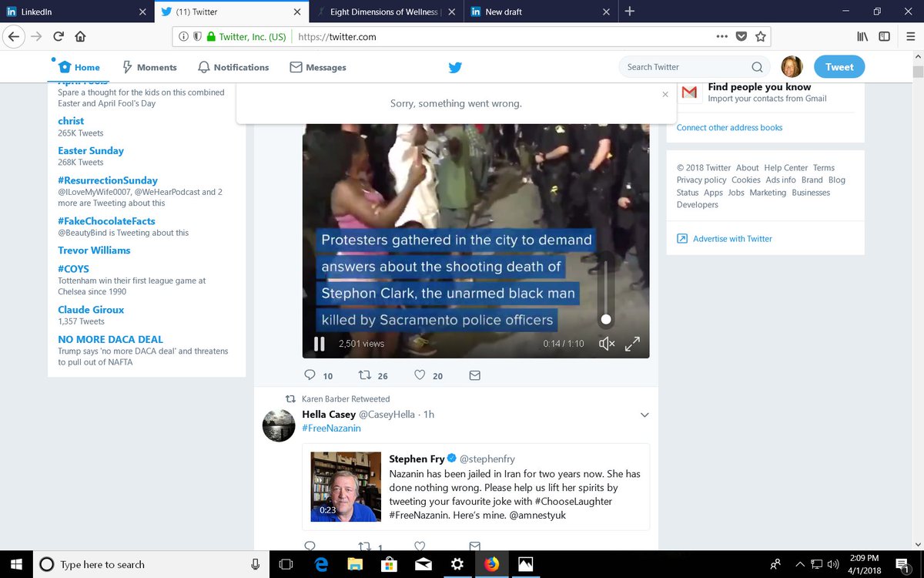The height and width of the screenshot is (578, 924).
Task: Go back in browser
Action: 13,36
